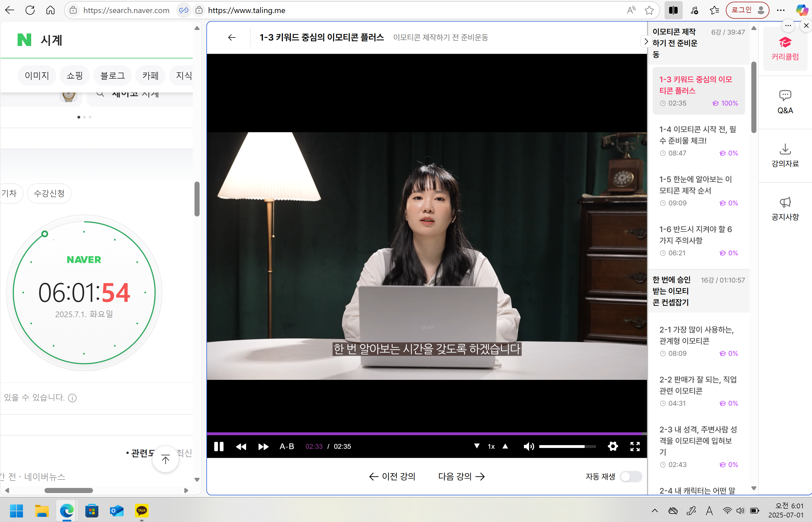Image resolution: width=812 pixels, height=522 pixels.
Task: Go to 다음 강의
Action: pos(461,476)
